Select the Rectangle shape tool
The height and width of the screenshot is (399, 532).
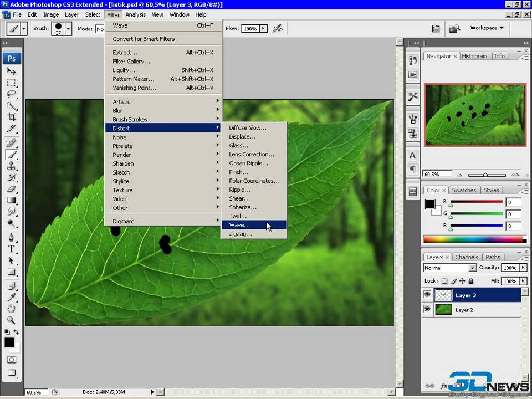[11, 272]
